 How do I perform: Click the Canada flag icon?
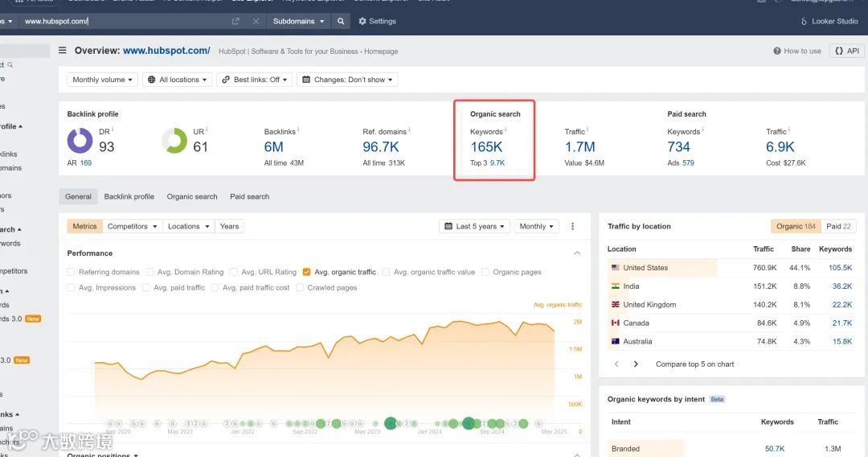[615, 323]
